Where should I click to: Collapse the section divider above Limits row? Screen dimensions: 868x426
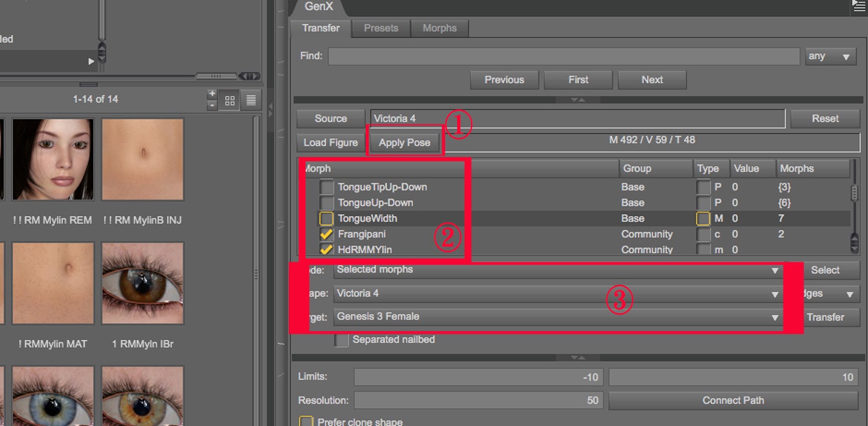578,358
